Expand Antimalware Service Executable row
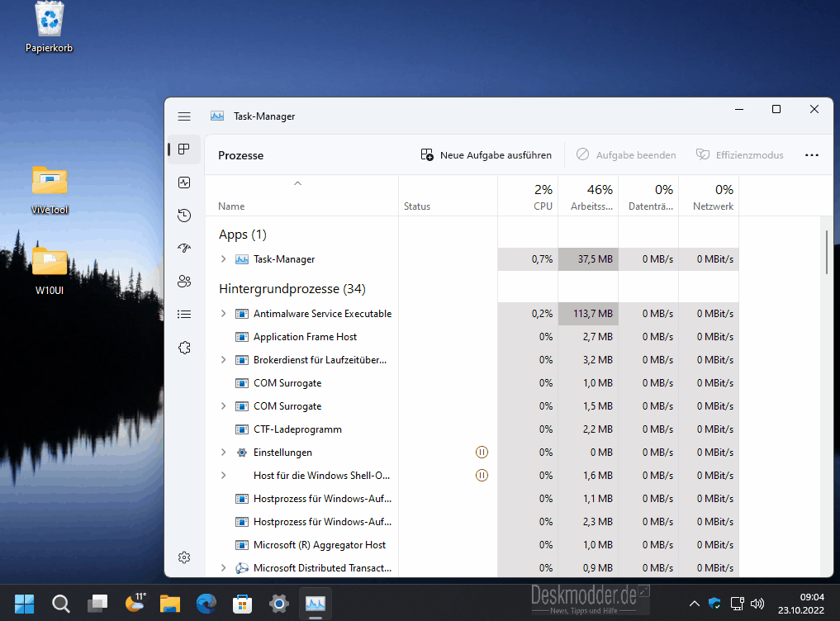Screen dimensions: 840x621 pyautogui.click(x=223, y=314)
